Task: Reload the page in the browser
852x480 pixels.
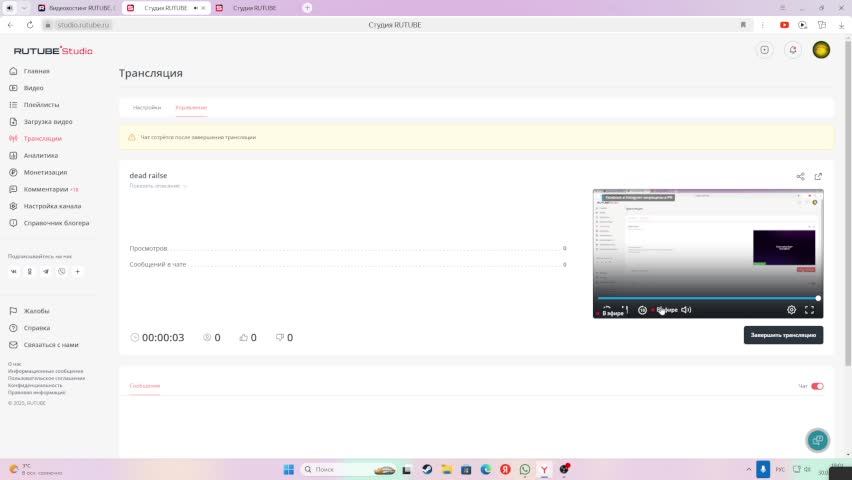Action: (x=30, y=25)
